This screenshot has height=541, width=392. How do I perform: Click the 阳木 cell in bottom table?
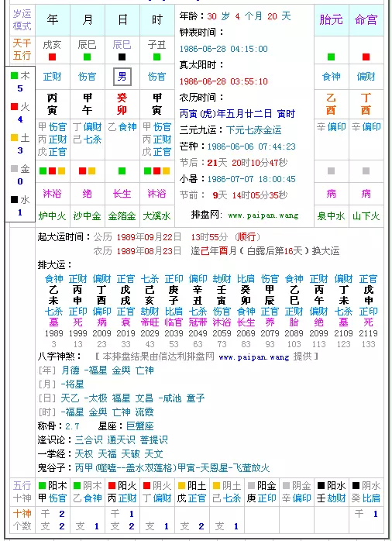coord(53,492)
